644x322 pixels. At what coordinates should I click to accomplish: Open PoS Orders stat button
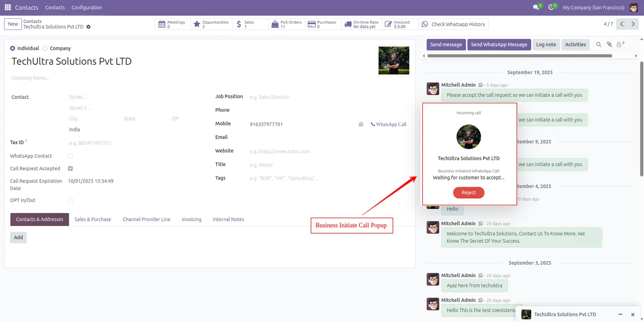point(287,24)
